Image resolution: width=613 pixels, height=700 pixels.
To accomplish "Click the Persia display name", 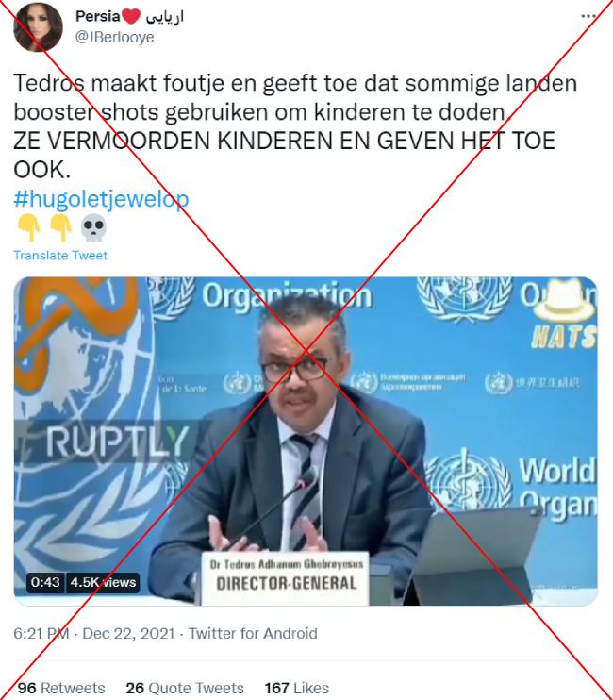I will point(98,17).
